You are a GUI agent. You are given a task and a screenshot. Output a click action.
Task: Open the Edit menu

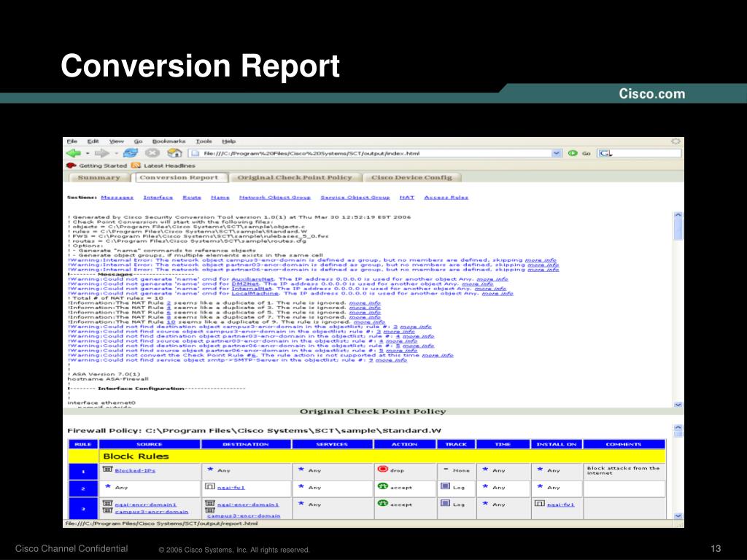click(x=93, y=141)
